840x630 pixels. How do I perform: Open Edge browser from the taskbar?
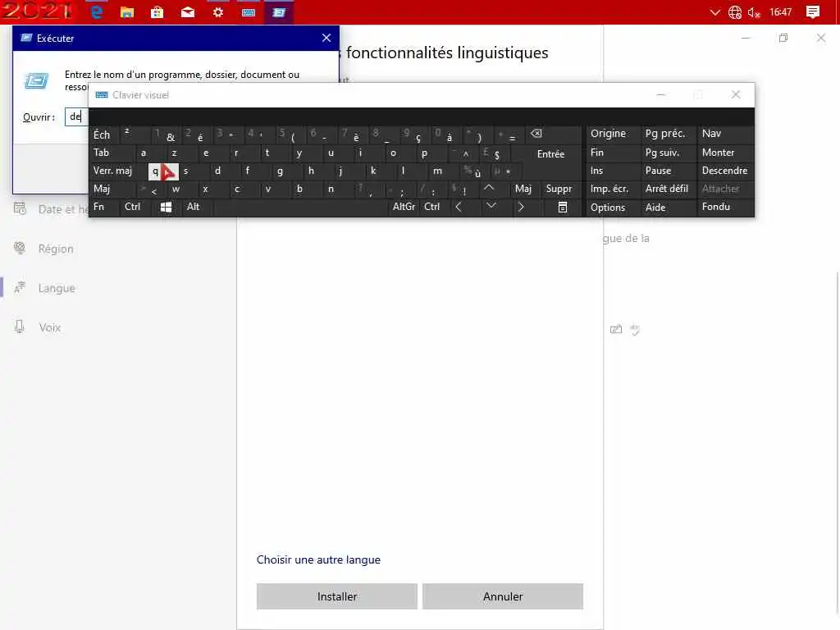(x=97, y=11)
